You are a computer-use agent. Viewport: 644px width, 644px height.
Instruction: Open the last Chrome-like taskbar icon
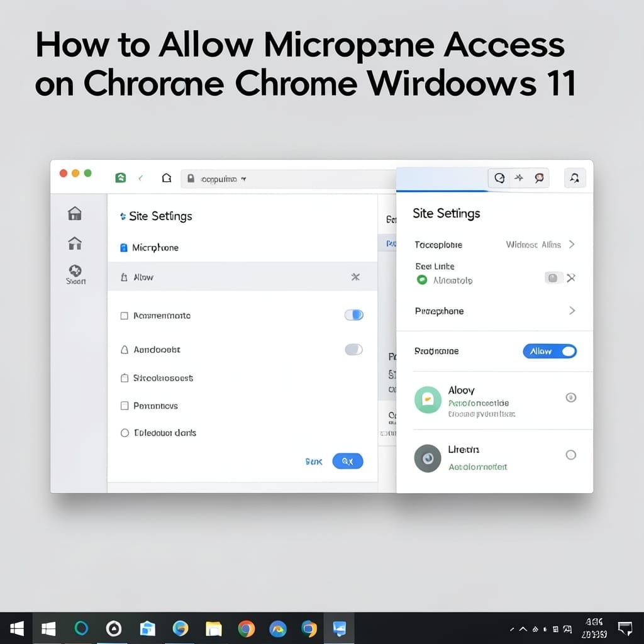(x=309, y=629)
